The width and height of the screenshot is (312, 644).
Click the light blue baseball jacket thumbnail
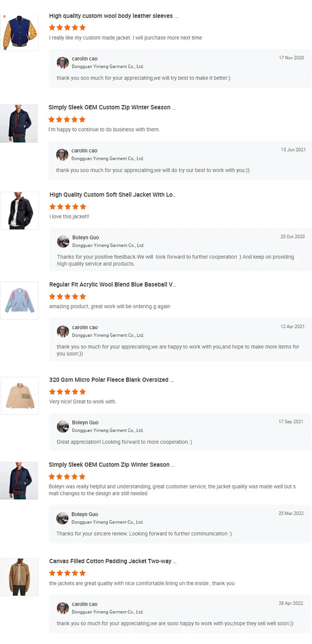point(20,300)
